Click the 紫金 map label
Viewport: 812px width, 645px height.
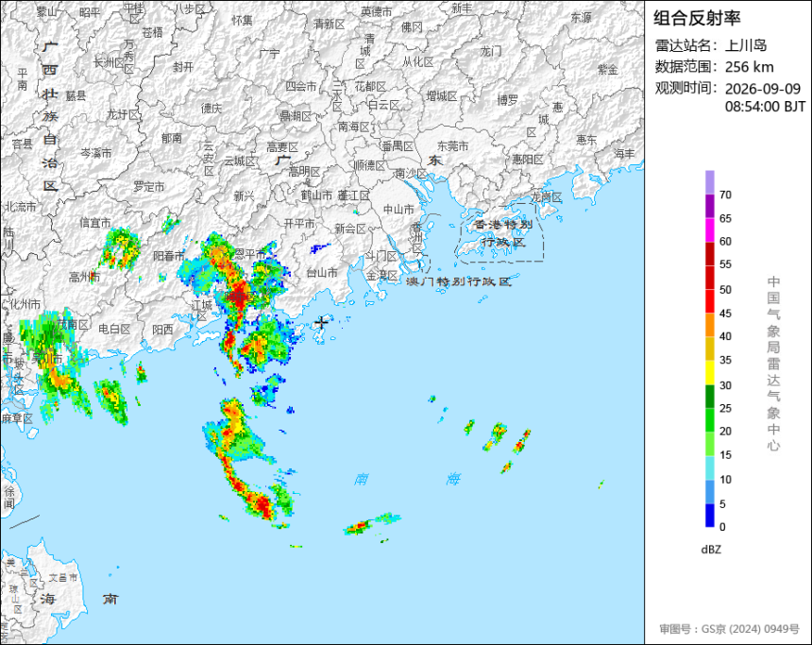[608, 69]
